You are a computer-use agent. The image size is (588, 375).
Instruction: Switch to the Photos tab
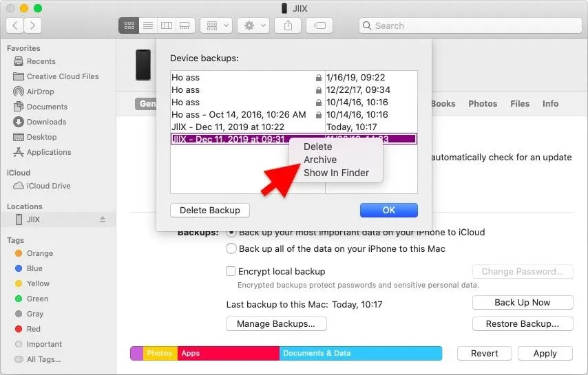tap(483, 104)
